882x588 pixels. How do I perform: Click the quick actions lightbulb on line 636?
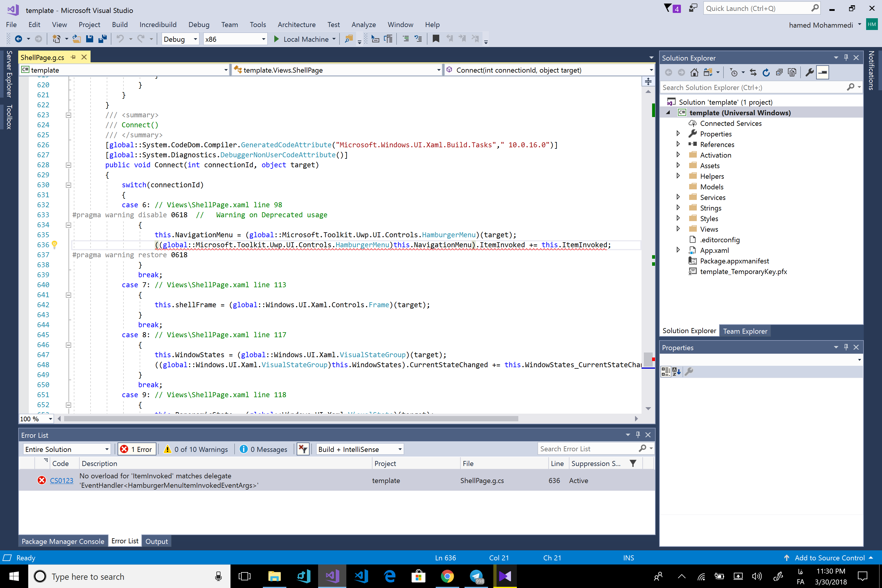coord(54,245)
